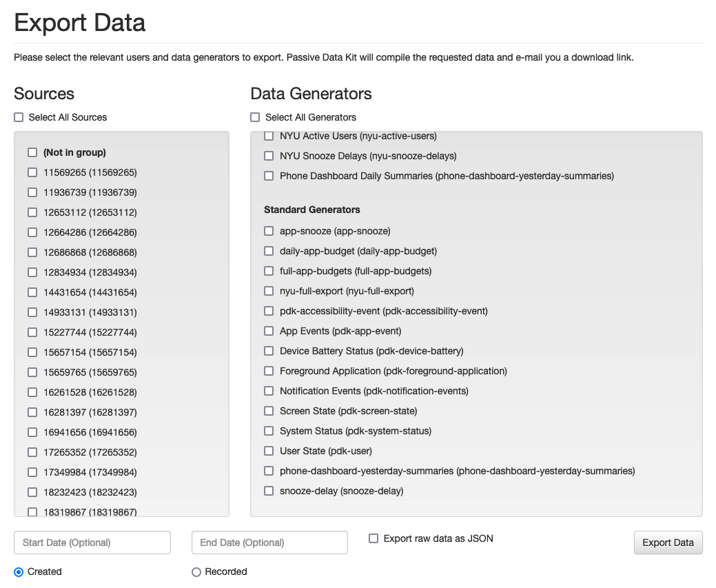Screen dimensions: 716x588
Task: Tick the Device Battery Status generator
Action: coord(269,351)
